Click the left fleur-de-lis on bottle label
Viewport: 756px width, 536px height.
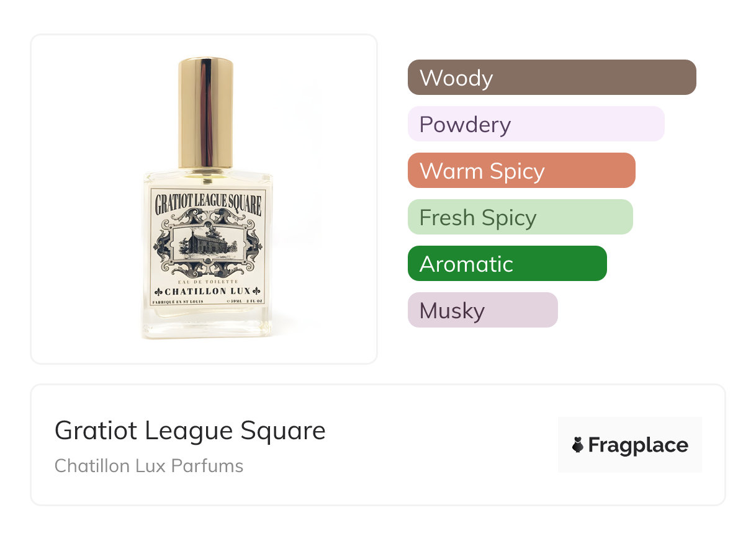[x=158, y=292]
